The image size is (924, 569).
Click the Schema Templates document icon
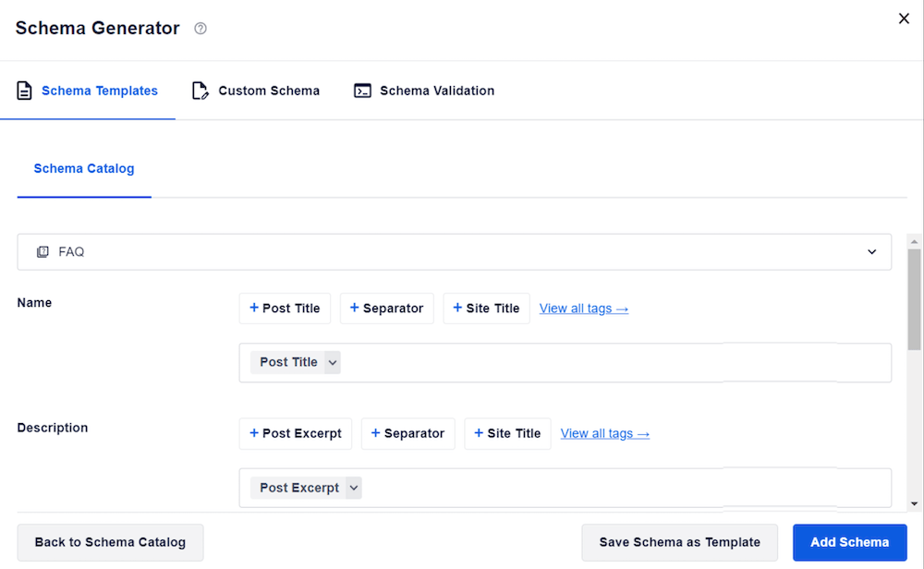(x=24, y=91)
